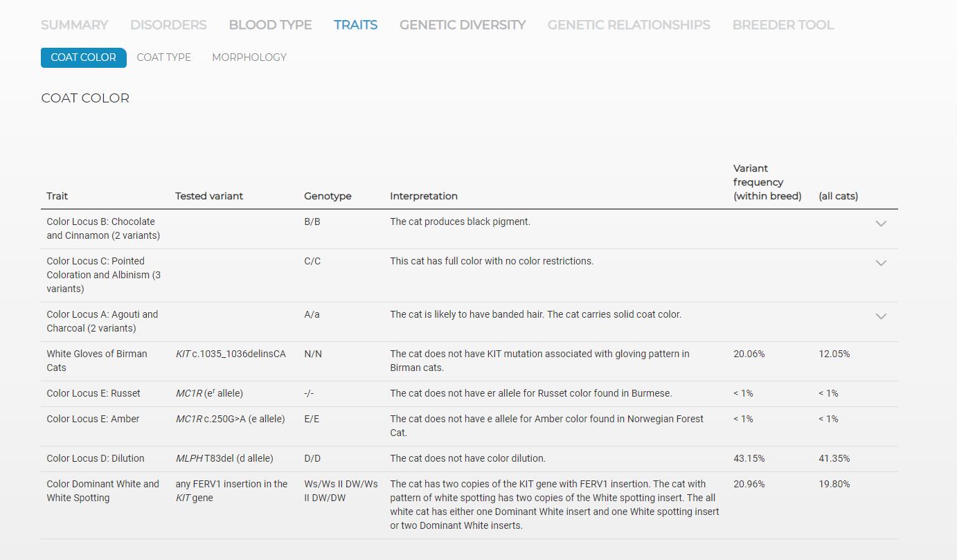The image size is (957, 560).
Task: Click the 'full color with no color restrictions' interpretation
Action: pyautogui.click(x=492, y=261)
